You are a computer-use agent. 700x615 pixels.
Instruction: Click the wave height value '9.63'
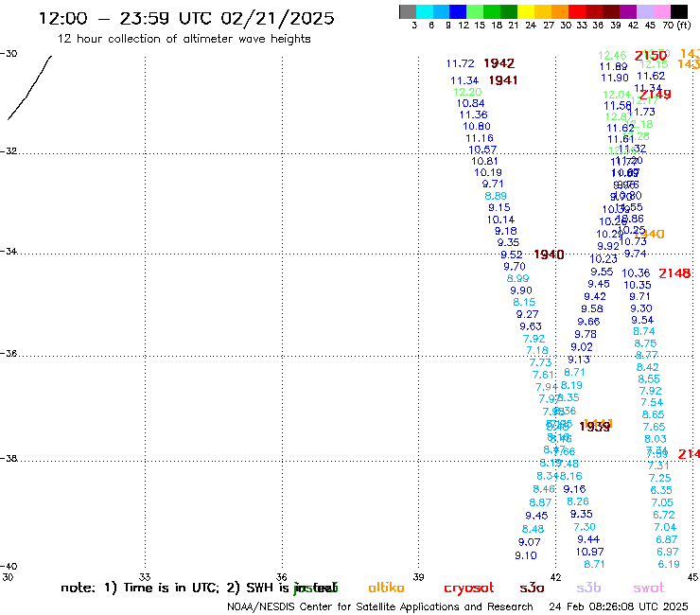[x=531, y=326]
